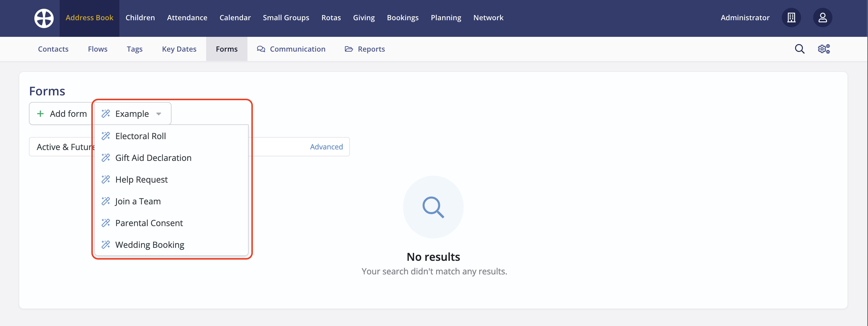
Task: Click the Administrator link
Action: (745, 18)
